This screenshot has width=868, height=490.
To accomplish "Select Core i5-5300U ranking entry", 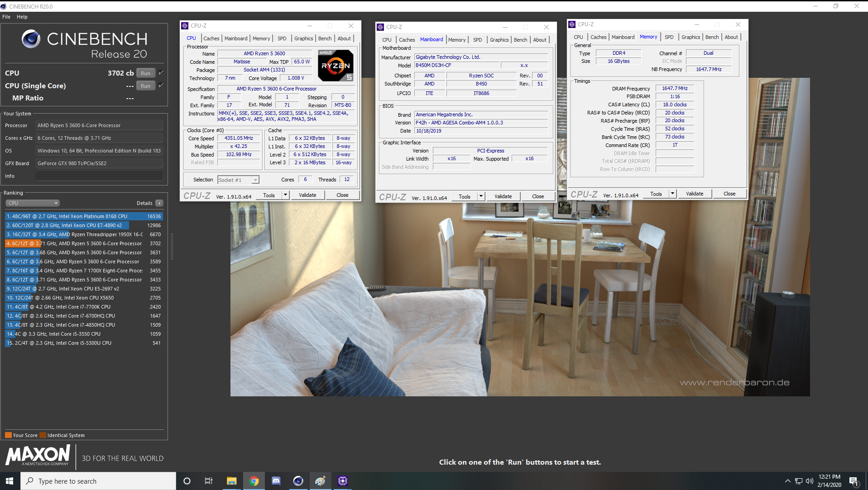I will click(x=84, y=343).
